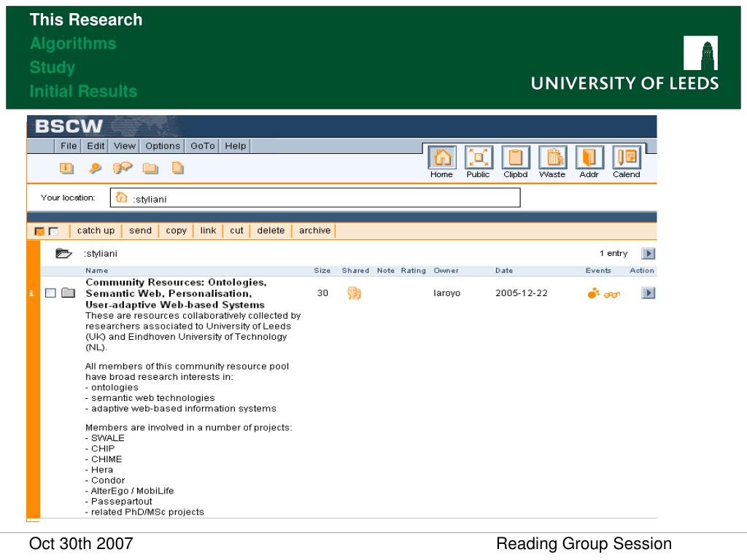Click the members heads toolbar icon
Viewport: 747px width, 560px height.
coord(123,168)
